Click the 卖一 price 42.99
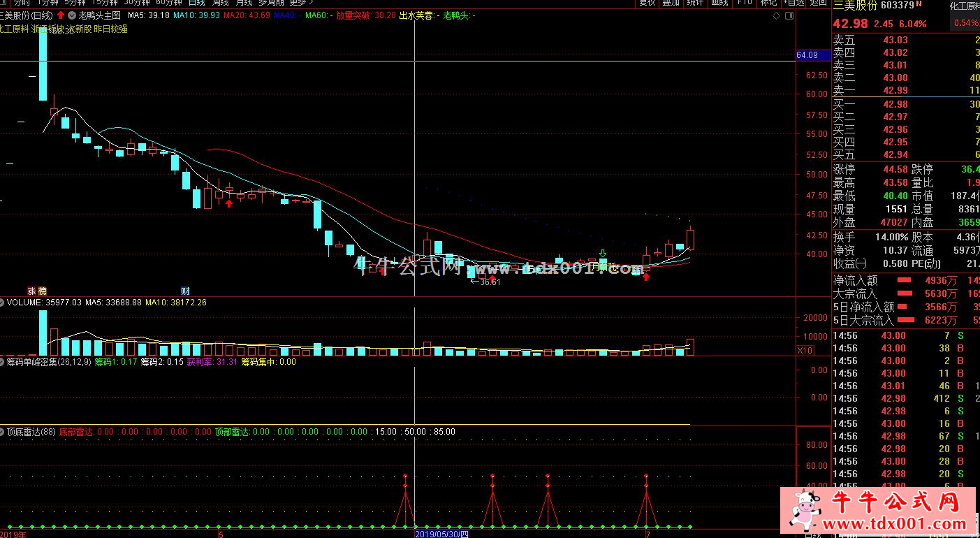980x538 pixels. (x=895, y=90)
